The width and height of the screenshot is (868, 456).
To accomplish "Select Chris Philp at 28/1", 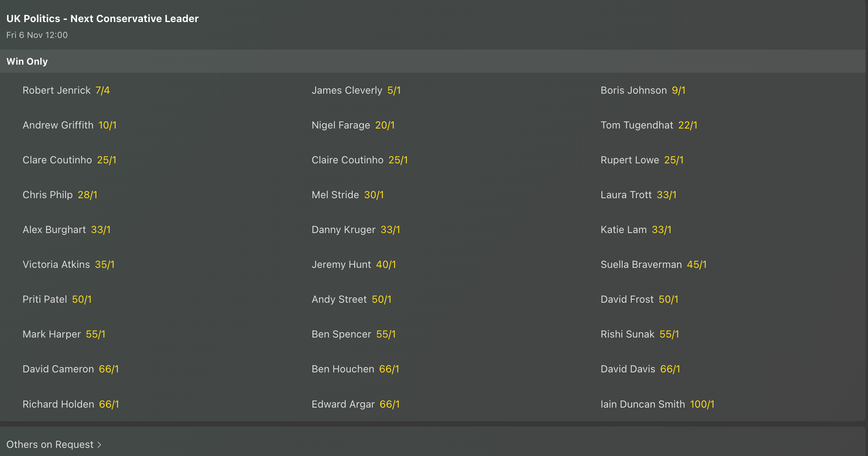I will pyautogui.click(x=87, y=195).
